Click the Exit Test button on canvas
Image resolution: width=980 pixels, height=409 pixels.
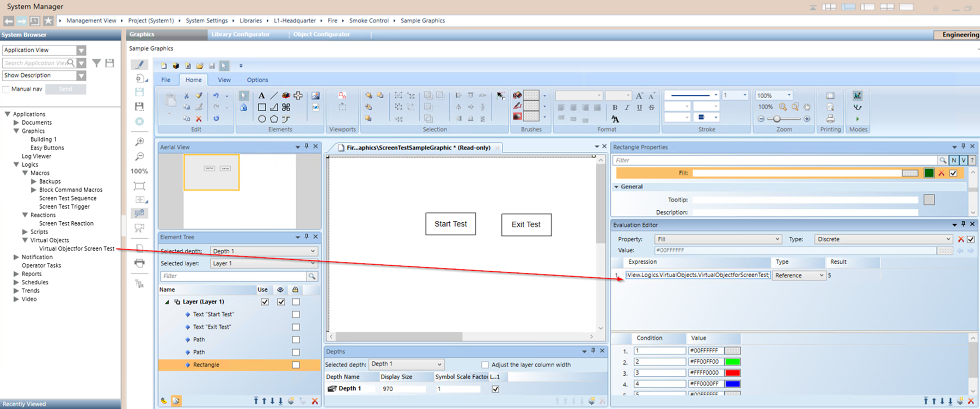[x=526, y=224]
